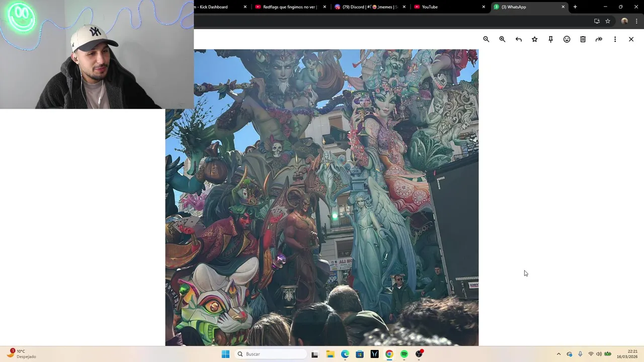The image size is (644, 362).
Task: Open File Explorer from the taskbar
Action: click(330, 354)
